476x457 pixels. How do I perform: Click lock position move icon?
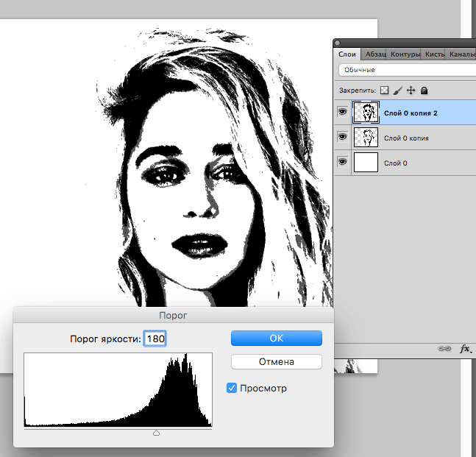coord(411,91)
